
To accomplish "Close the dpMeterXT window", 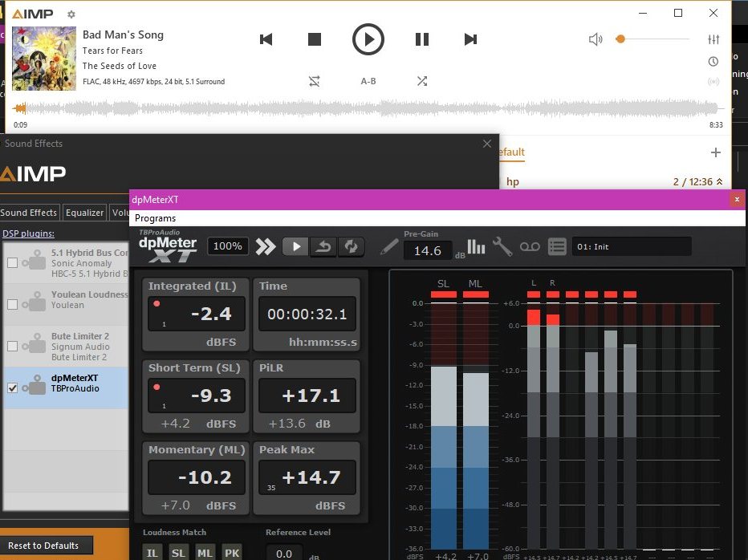I will point(737,200).
